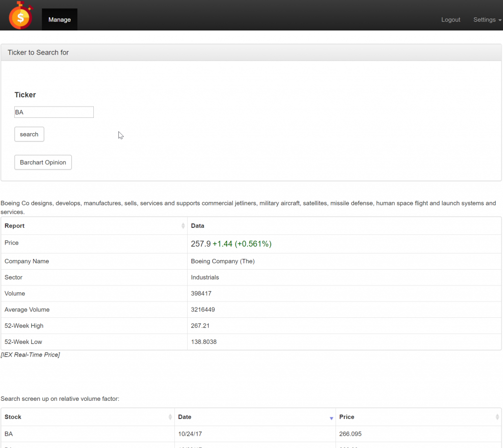Screen dimensions: 503x448
Task: Select the sector value Industrials
Action: tap(205, 277)
